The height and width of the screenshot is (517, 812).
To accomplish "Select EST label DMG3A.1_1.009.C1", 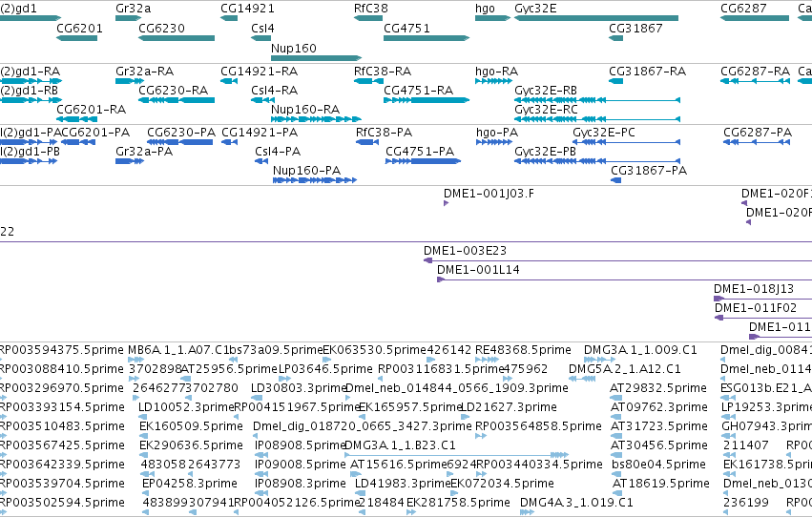I will [x=640, y=350].
